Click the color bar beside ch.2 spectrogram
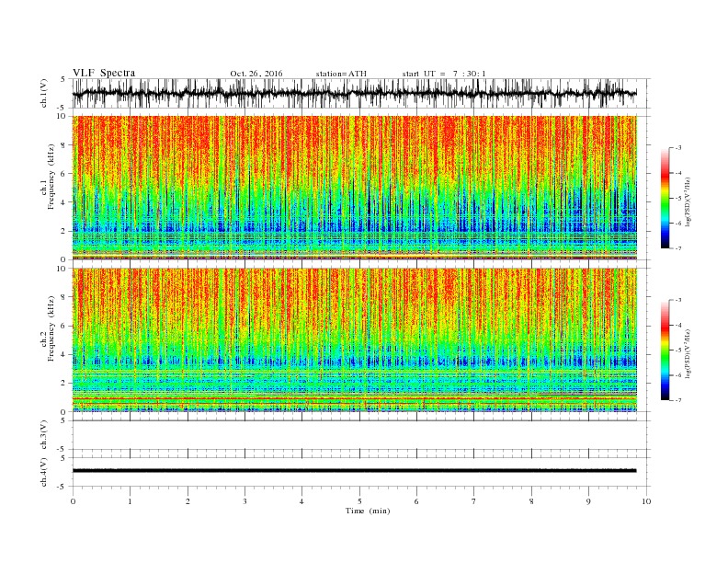 pyautogui.click(x=665, y=350)
